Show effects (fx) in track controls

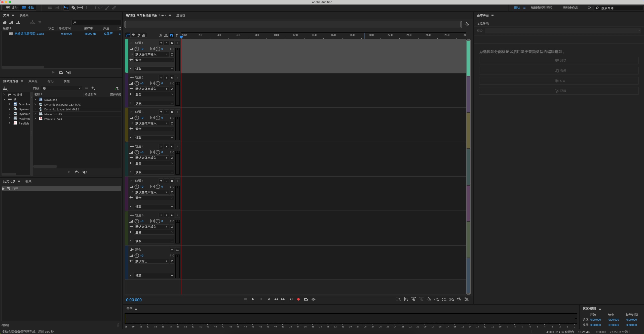pos(133,35)
